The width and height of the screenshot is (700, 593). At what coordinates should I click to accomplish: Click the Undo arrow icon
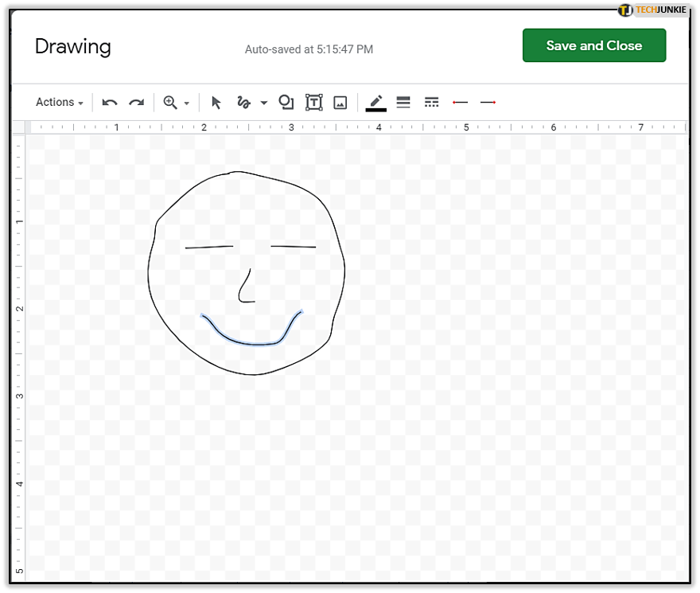110,103
